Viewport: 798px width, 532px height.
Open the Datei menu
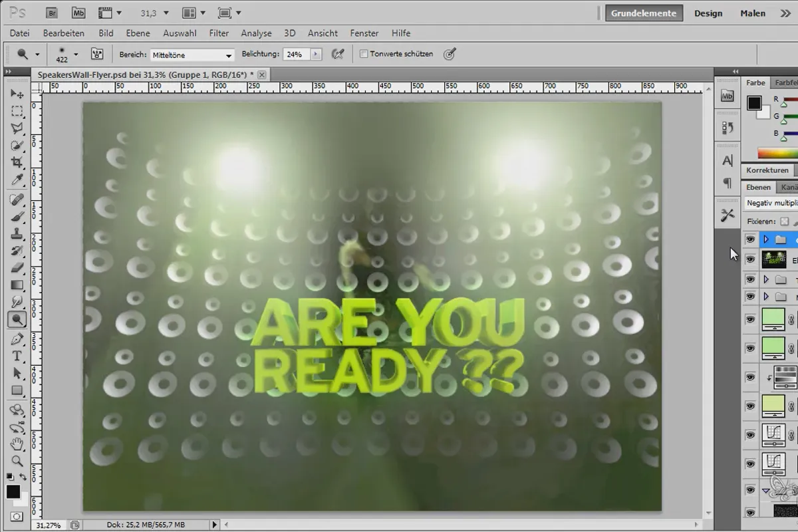click(20, 33)
